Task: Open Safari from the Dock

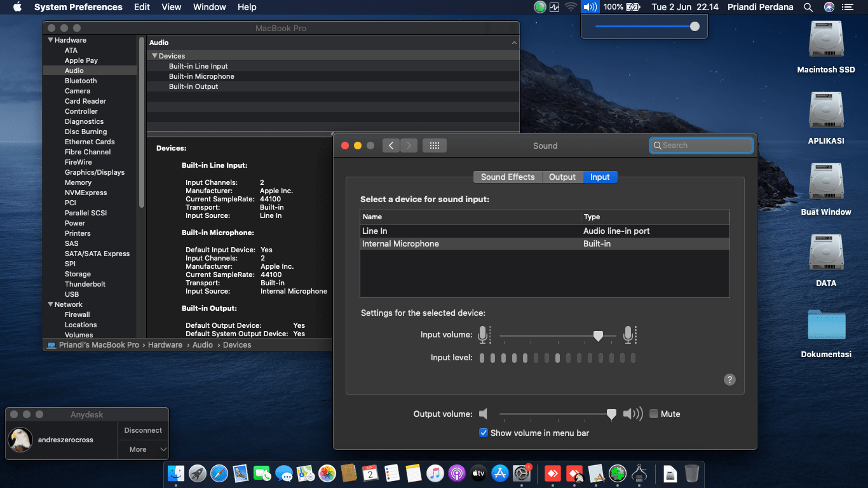Action: point(219,473)
